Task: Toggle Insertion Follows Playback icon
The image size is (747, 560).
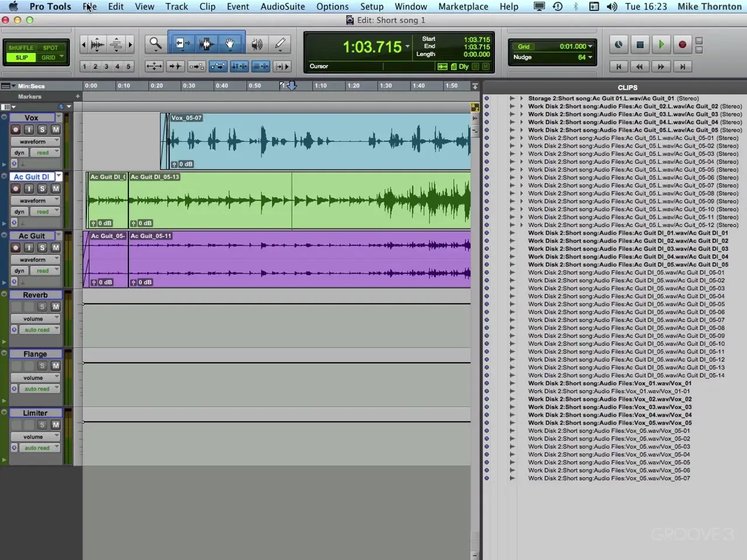Action: point(282,66)
